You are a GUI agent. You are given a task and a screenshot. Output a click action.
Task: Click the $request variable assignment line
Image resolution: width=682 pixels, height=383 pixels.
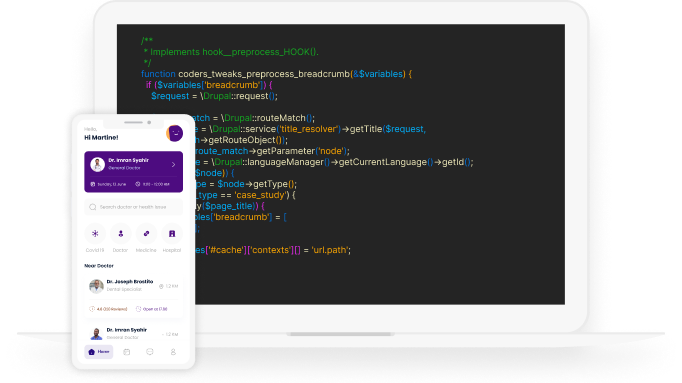[214, 96]
